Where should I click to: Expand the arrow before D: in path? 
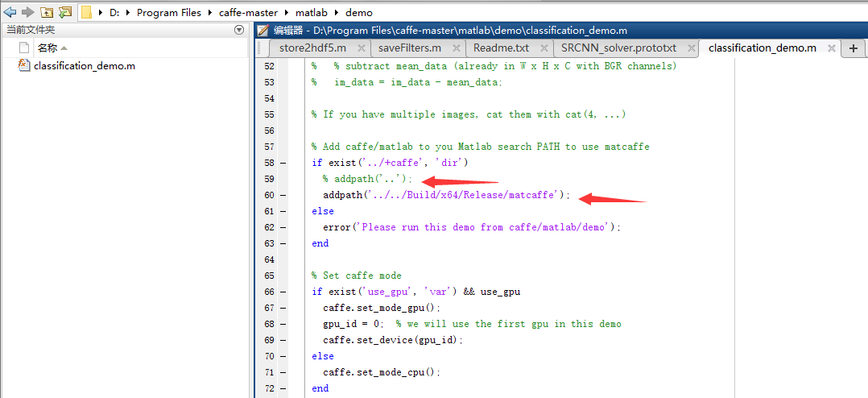tap(101, 12)
